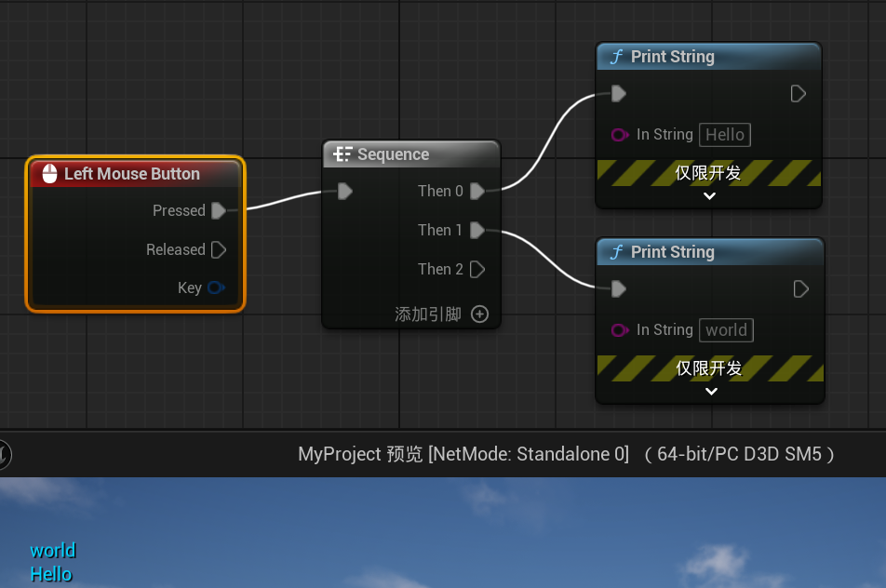The image size is (886, 588).
Task: Click the Unreal Engine logo in preview titlebar
Action: pos(5,454)
